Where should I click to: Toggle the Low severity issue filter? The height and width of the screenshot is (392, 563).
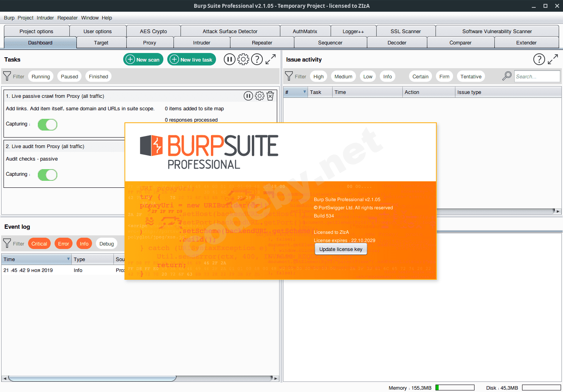pos(368,76)
